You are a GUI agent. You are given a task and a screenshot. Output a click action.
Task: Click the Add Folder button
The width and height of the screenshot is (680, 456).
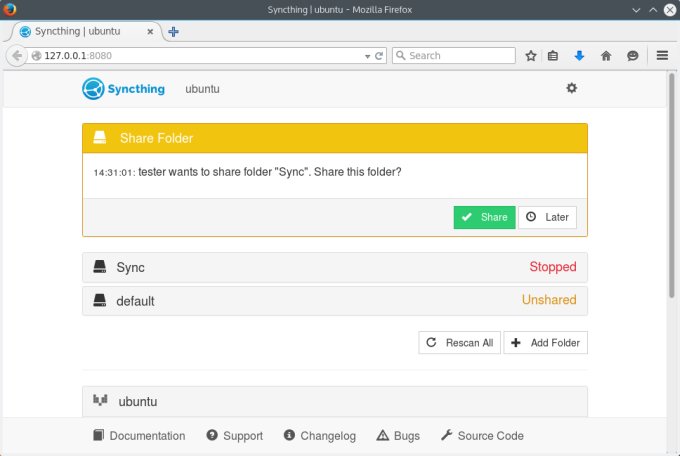pyautogui.click(x=545, y=343)
